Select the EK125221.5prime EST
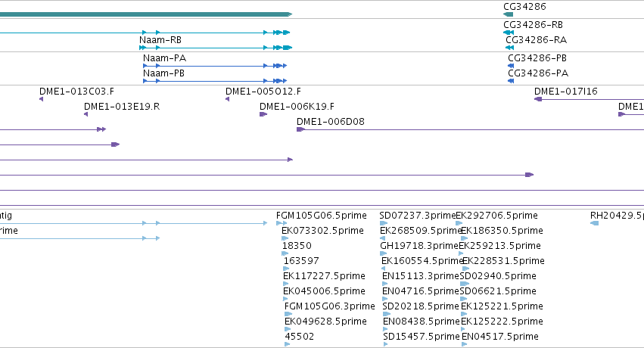The image size is (644, 348). point(502,306)
